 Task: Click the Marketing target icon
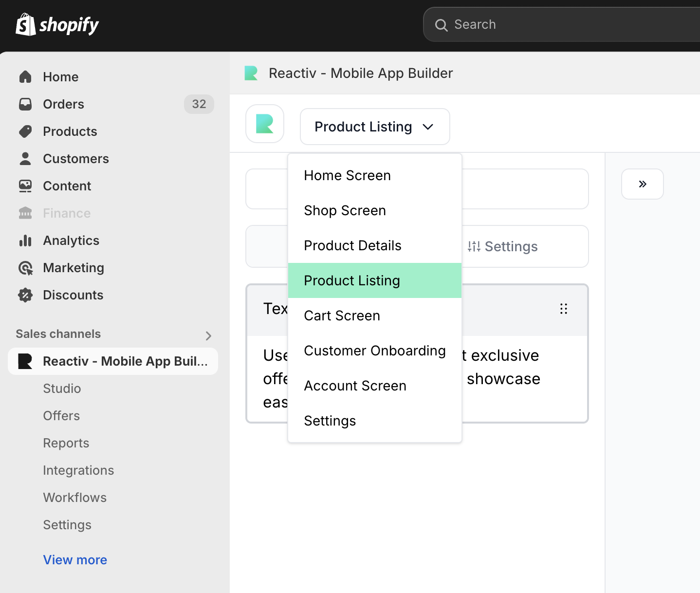[x=25, y=268]
